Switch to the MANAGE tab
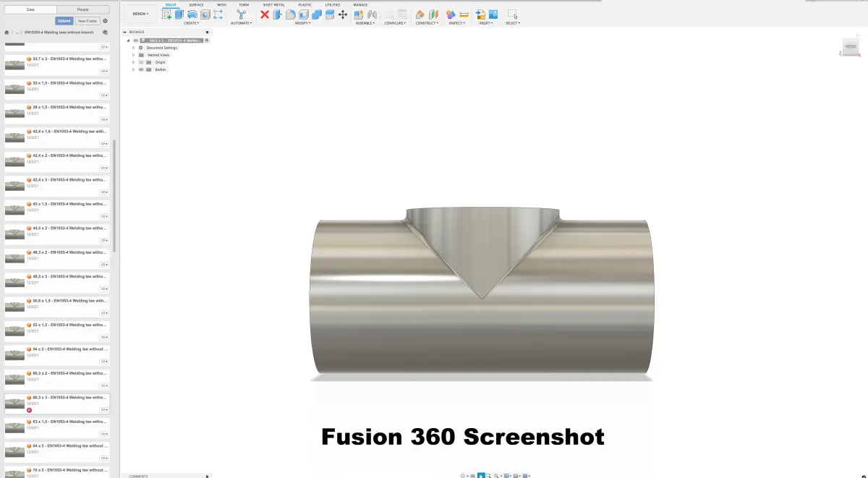Screen dimensions: 868x478 (x=360, y=5)
